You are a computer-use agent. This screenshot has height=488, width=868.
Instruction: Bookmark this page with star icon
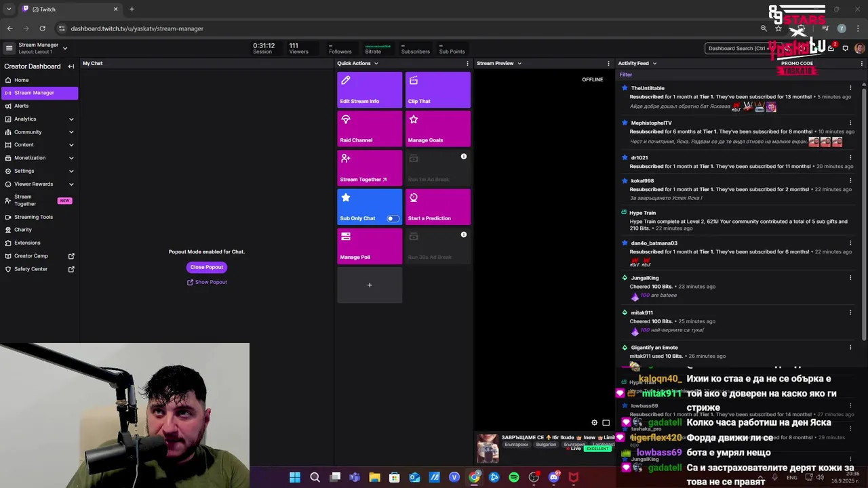coord(778,28)
